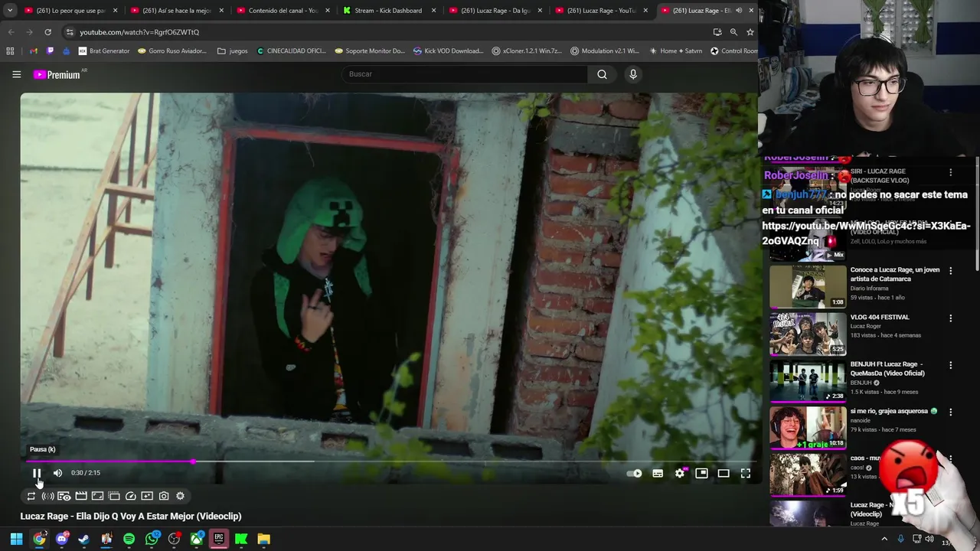This screenshot has width=980, height=551.
Task: Open the video player settings gear
Action: click(x=680, y=474)
